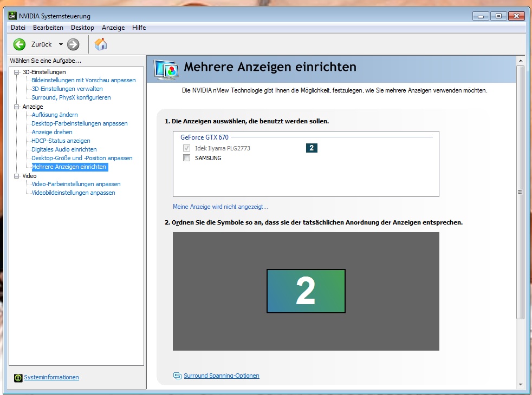Collapse the Video tree node

16,176
